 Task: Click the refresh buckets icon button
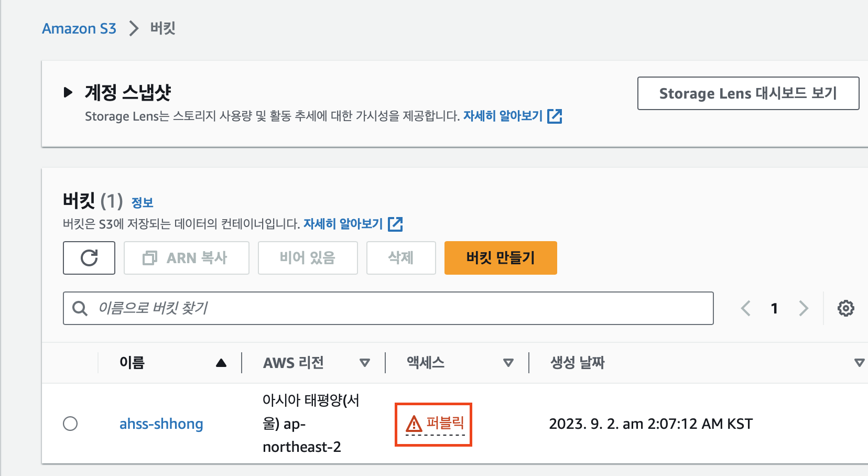89,258
